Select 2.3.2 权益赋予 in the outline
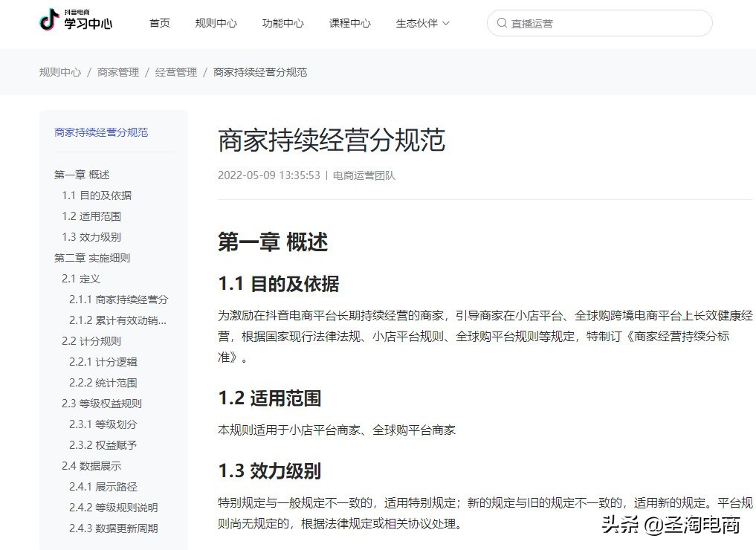 103,445
